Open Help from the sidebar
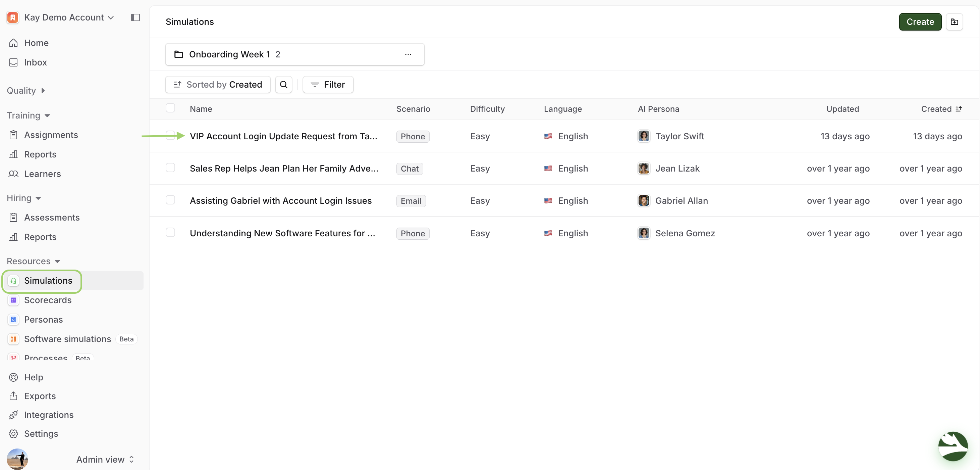Viewport: 980px width, 470px height. tap(34, 377)
